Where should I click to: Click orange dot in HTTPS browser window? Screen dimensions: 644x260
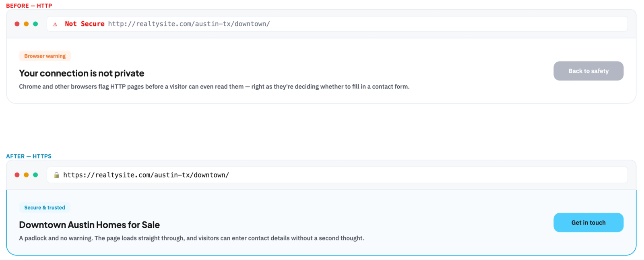tap(26, 175)
